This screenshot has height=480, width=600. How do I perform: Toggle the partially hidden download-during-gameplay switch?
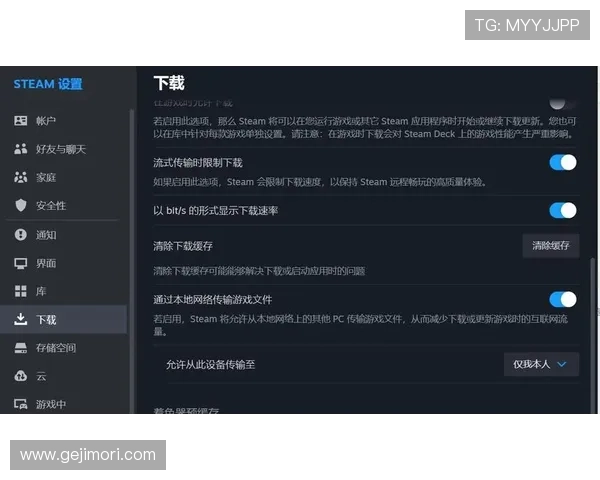[562, 103]
